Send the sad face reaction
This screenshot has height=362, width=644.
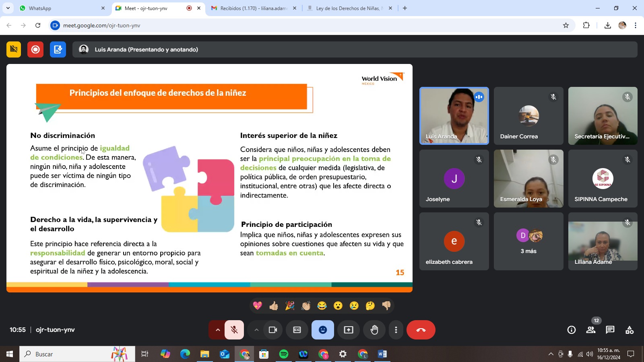(x=354, y=306)
